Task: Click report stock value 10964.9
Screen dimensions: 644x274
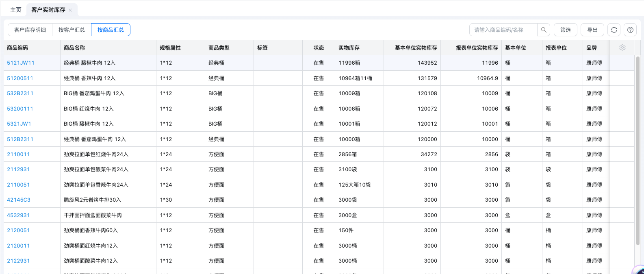Action: pos(488,78)
